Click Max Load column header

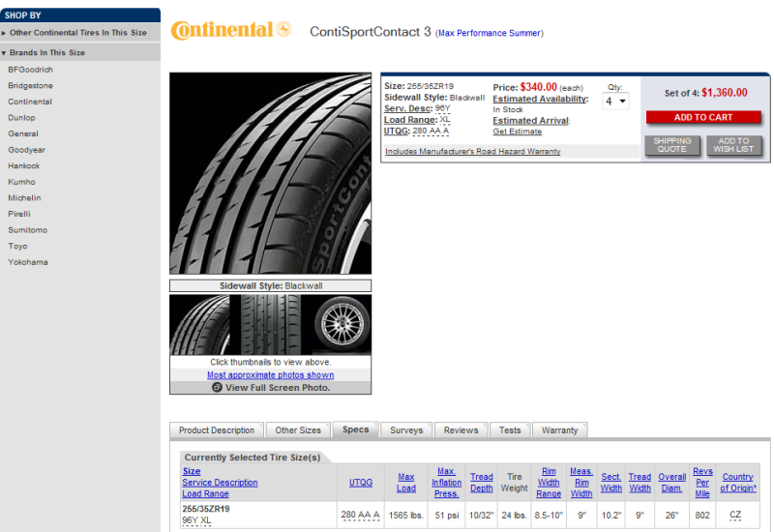click(x=406, y=483)
